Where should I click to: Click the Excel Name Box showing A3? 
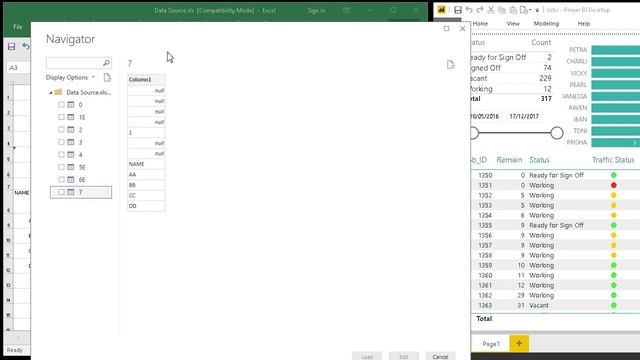pyautogui.click(x=18, y=67)
